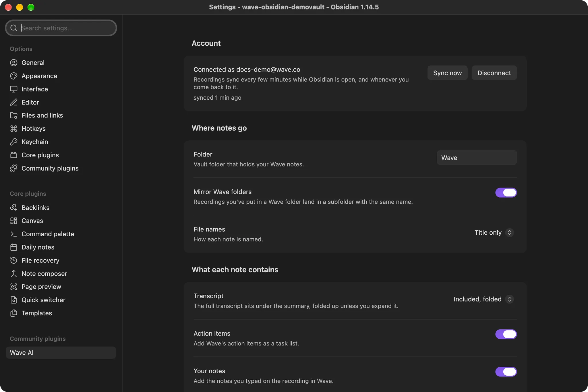Click the Quick switcher file-search icon
588x392 pixels.
[x=13, y=300]
